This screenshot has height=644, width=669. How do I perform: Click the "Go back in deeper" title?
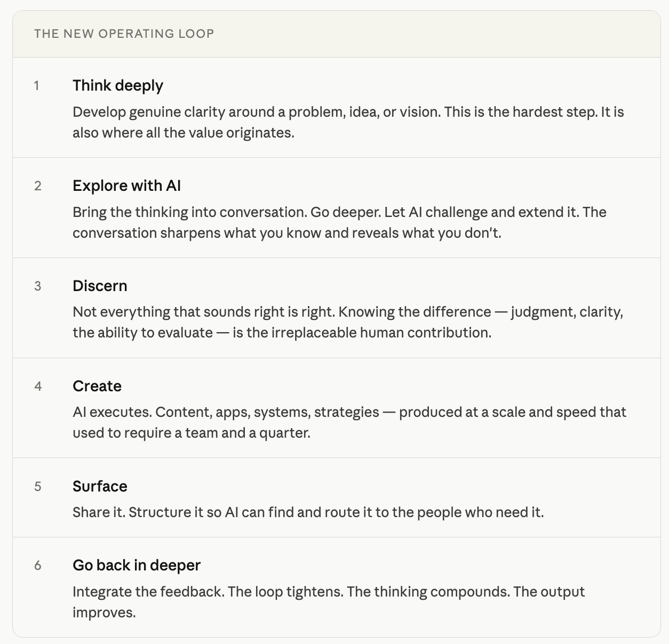137,565
